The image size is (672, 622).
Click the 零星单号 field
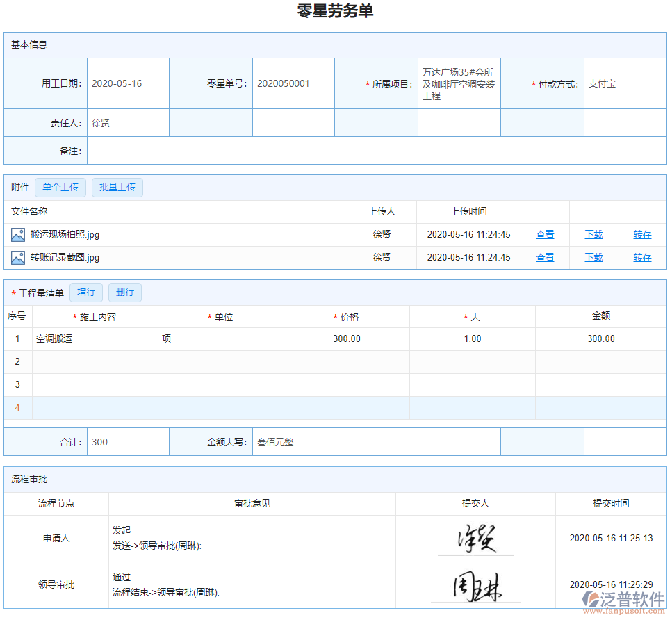coord(293,84)
